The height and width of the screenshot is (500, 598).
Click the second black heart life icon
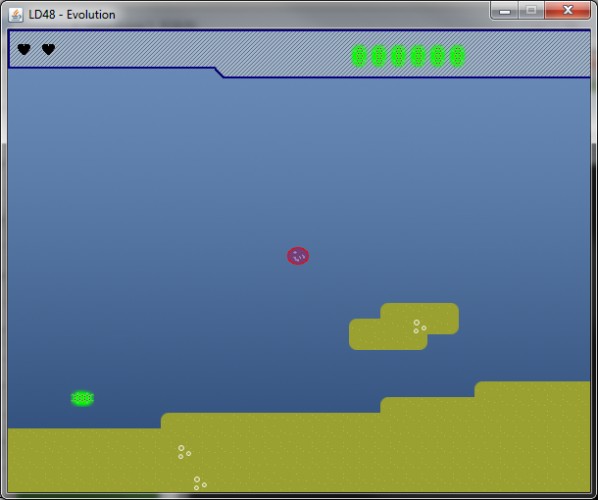coord(48,49)
